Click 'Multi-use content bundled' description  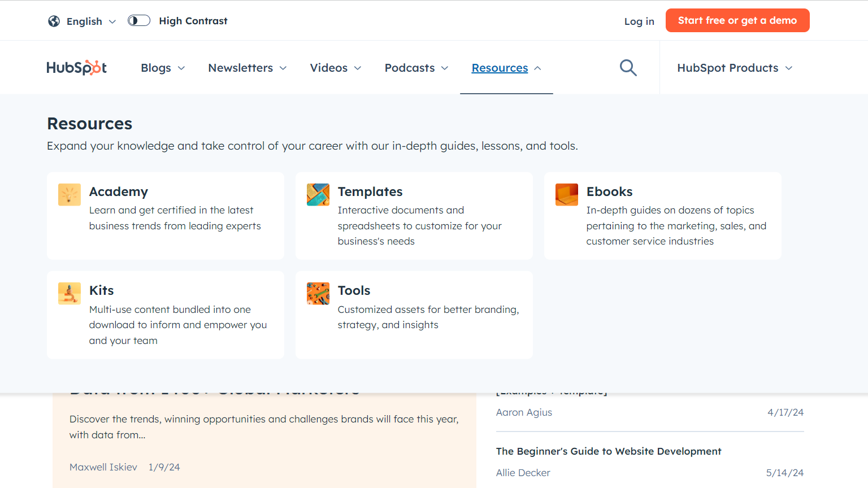(178, 325)
